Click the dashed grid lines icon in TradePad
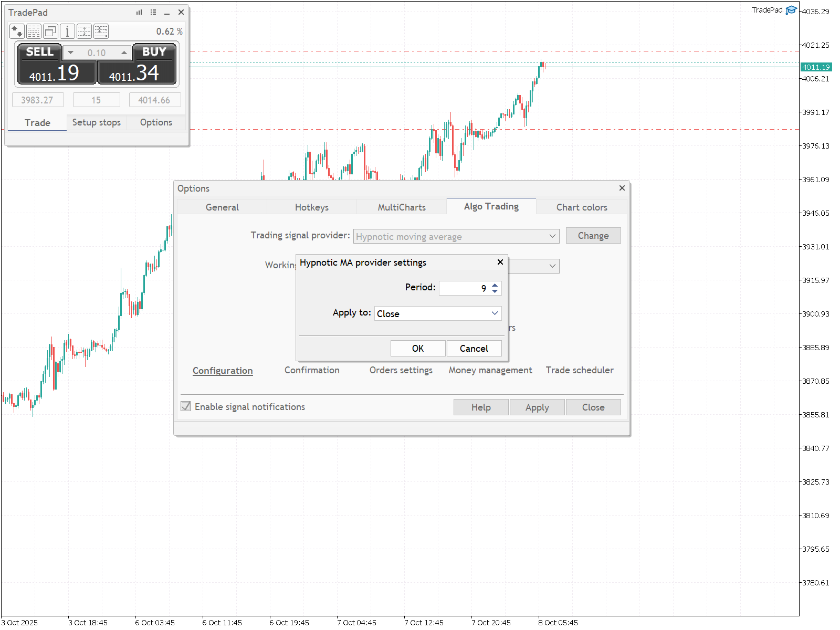Image resolution: width=840 pixels, height=630 pixels. (x=34, y=31)
